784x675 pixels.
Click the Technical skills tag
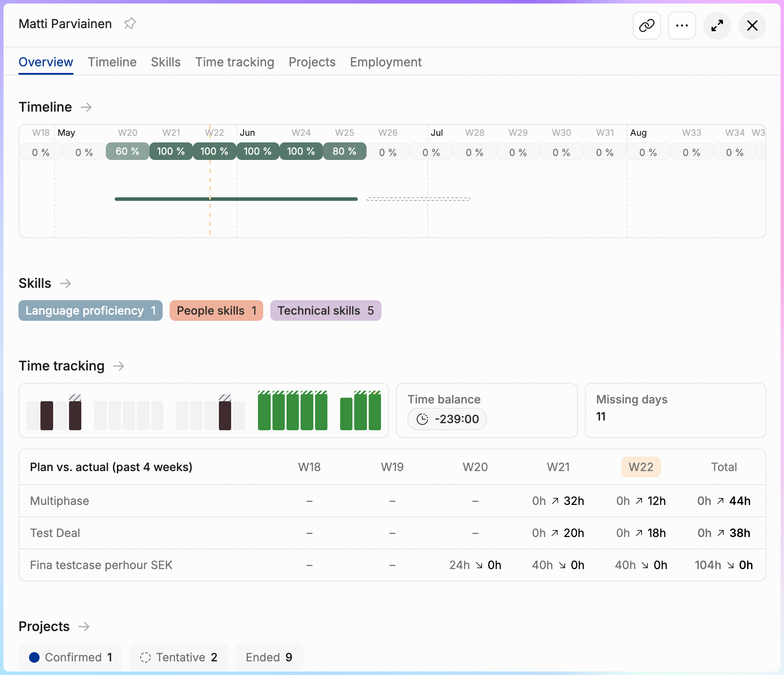click(x=326, y=311)
